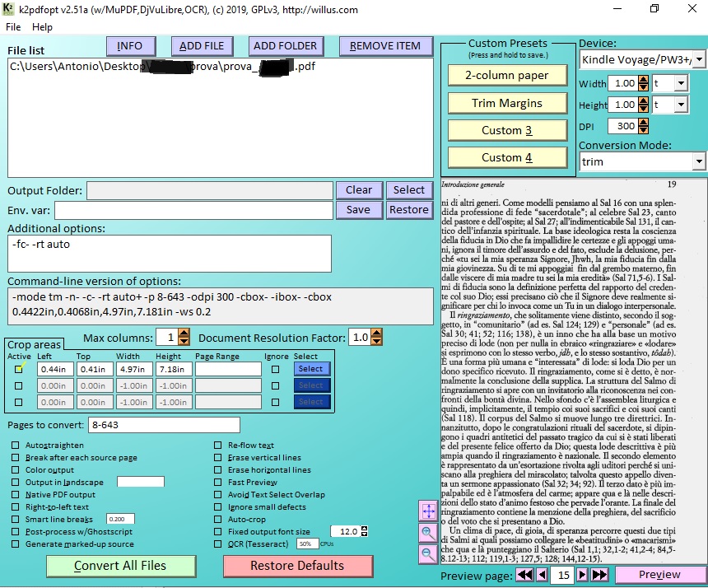Open the Conversion Mode dropdown
This screenshot has width=708, height=588.
click(x=698, y=161)
